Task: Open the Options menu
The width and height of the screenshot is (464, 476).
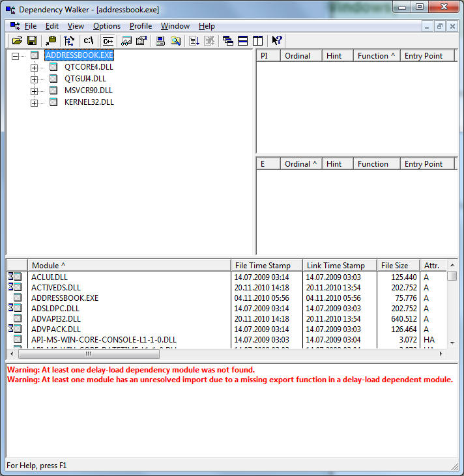Action: [106, 26]
